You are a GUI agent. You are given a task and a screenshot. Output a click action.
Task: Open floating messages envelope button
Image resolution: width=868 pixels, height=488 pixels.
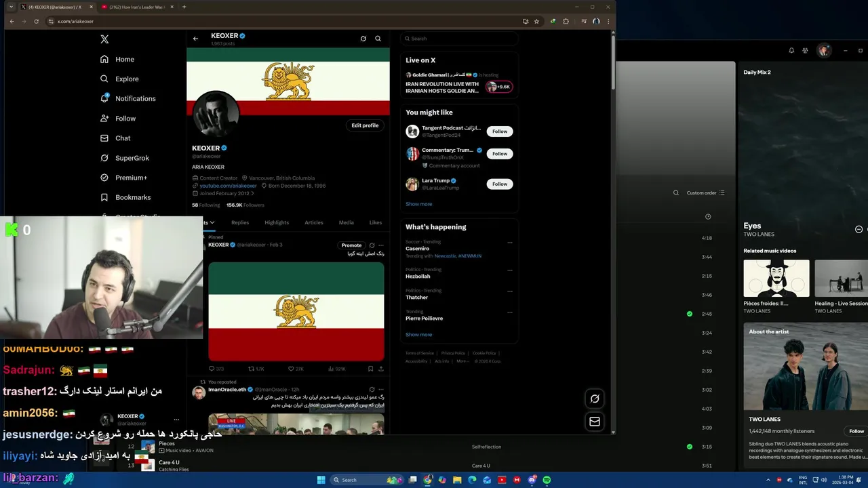[x=595, y=422]
